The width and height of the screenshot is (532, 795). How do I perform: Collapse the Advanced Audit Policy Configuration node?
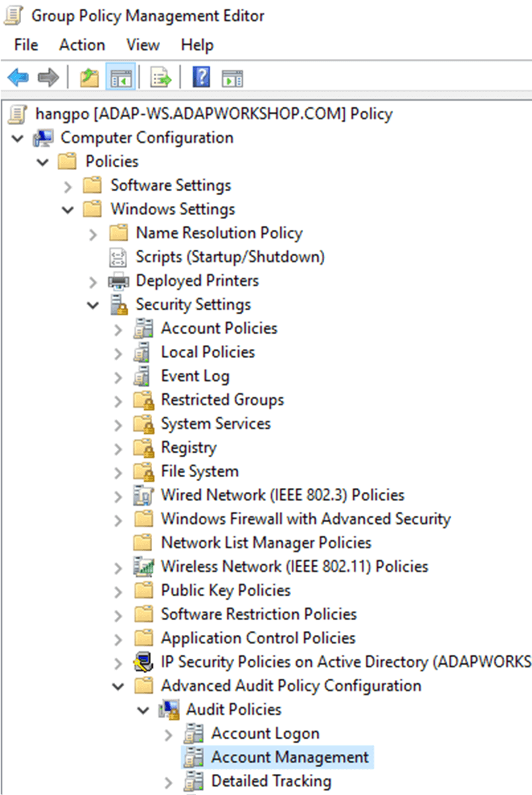[x=118, y=686]
